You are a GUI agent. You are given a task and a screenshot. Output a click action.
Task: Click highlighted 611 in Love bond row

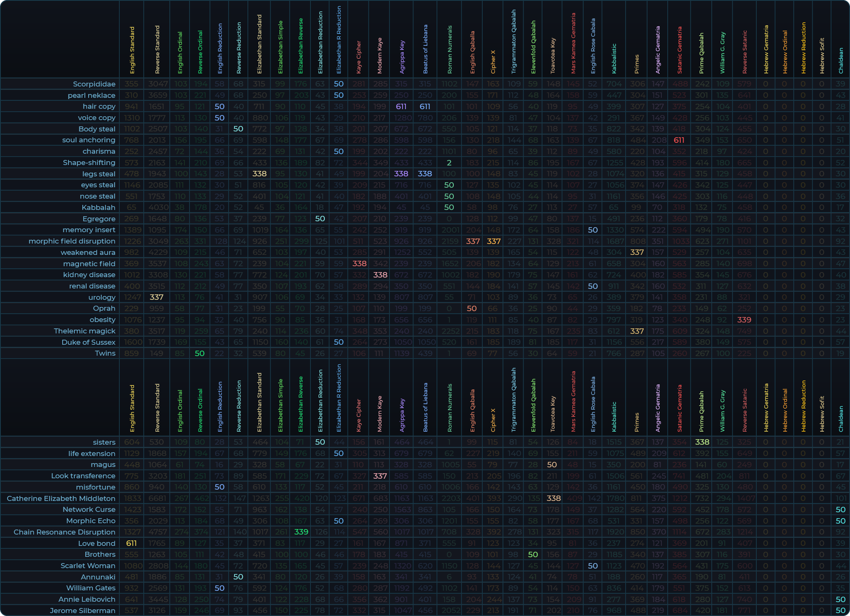point(132,543)
